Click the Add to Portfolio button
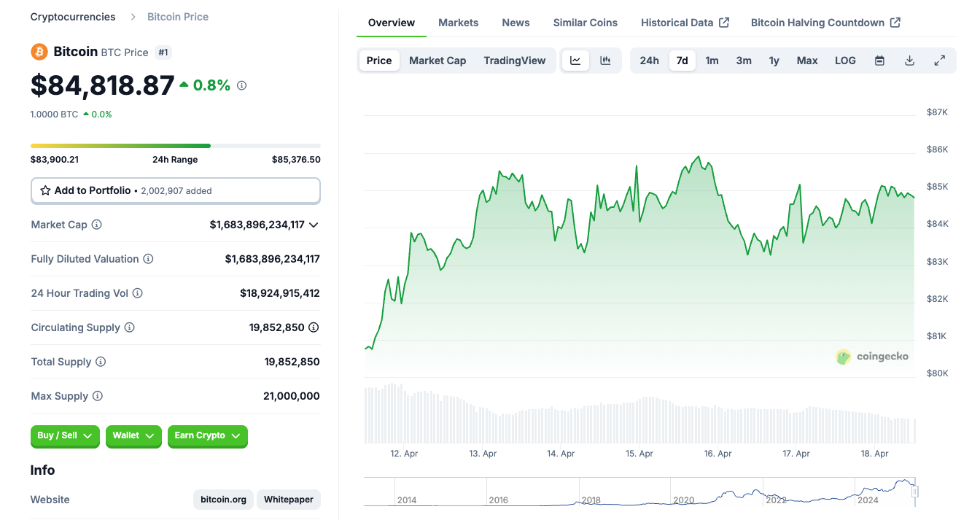The image size is (980, 520). coord(176,190)
